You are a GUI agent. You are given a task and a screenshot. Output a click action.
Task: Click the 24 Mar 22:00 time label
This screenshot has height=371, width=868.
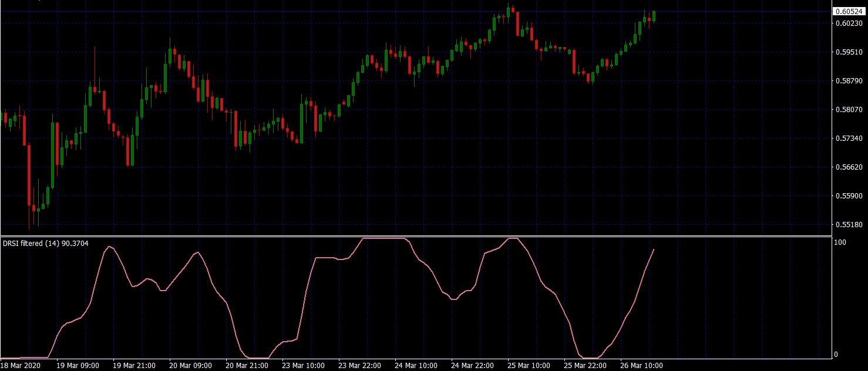click(473, 366)
